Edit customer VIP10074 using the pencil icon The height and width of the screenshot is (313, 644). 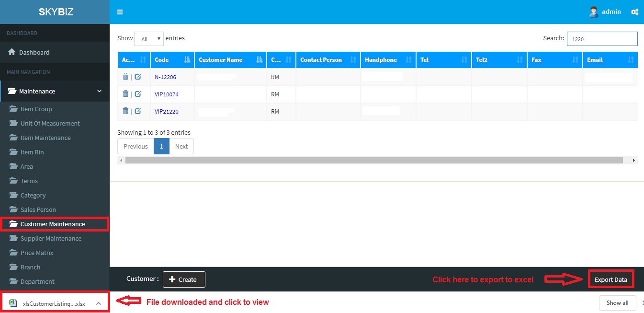tap(138, 94)
